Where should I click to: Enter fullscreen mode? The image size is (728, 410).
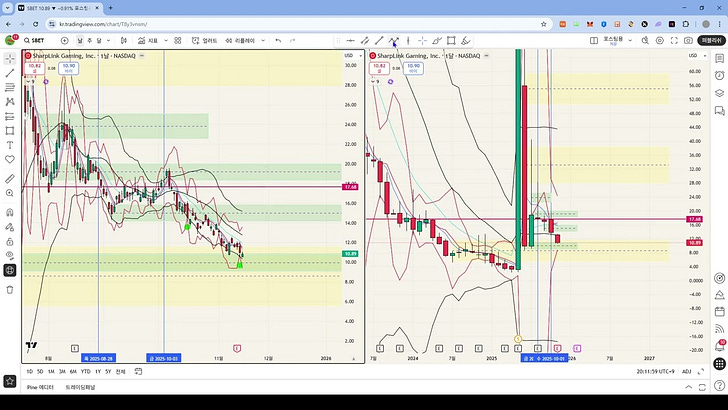(x=674, y=40)
